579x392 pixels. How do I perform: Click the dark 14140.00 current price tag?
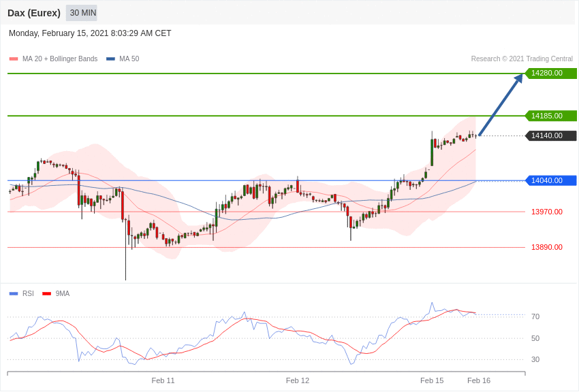550,135
